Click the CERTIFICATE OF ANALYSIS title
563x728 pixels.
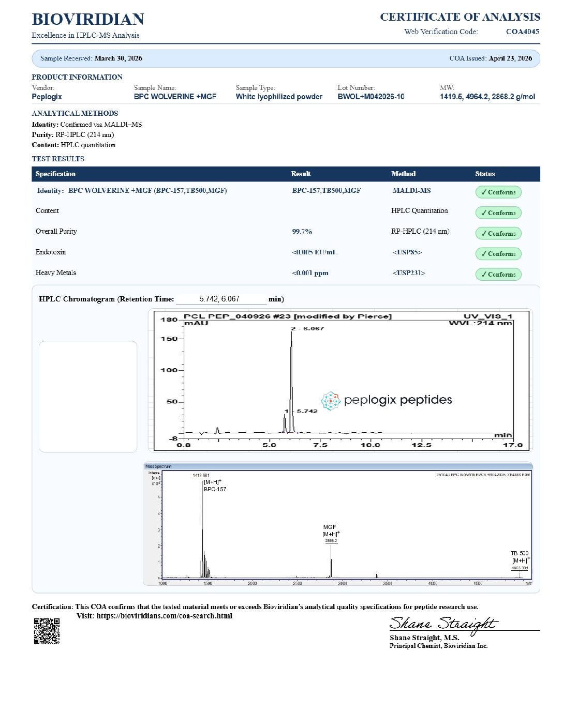click(x=460, y=17)
